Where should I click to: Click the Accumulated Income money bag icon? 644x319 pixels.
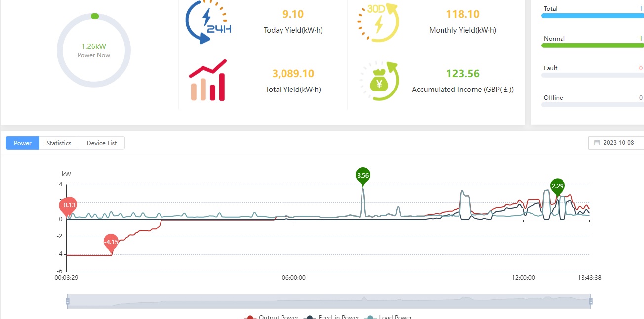coord(379,82)
